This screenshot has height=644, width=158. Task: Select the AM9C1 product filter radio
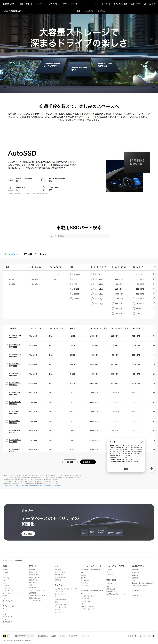coord(7,284)
